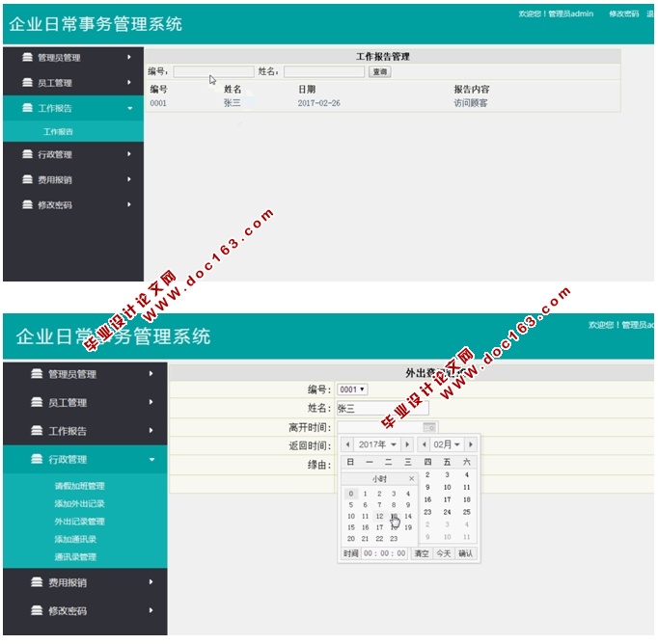Image resolution: width=658 pixels, height=644 pixels.
Task: Open 外出记录管理 submenu item
Action: (80, 522)
